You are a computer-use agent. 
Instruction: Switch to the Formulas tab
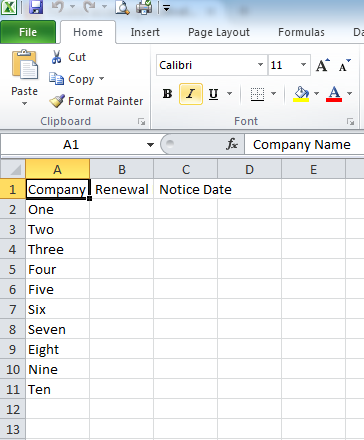pos(301,32)
